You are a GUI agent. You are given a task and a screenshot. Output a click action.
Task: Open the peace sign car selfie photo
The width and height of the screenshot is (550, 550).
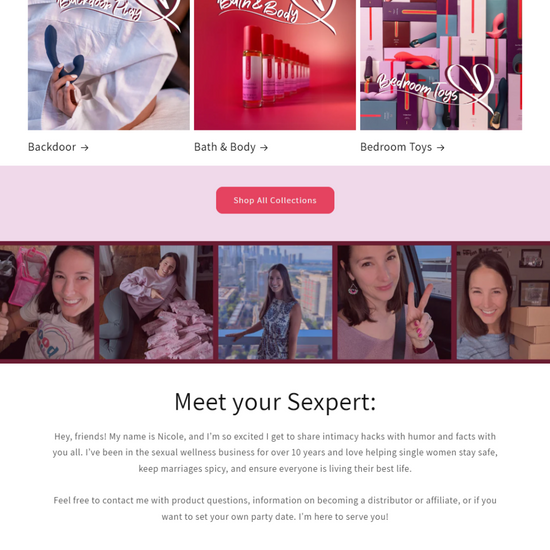394,302
